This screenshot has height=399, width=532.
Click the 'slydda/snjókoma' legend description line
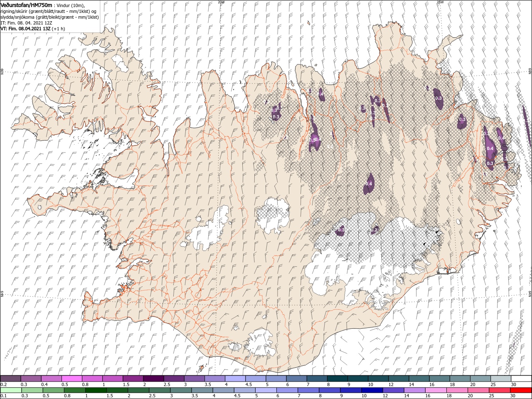tap(49, 17)
